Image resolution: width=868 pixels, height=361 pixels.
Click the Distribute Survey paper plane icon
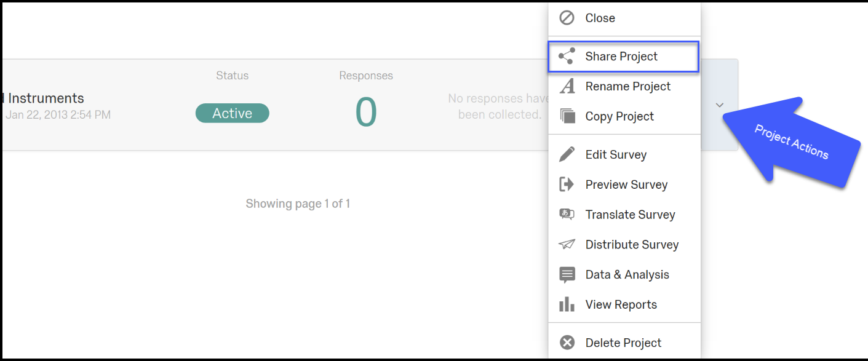(567, 245)
